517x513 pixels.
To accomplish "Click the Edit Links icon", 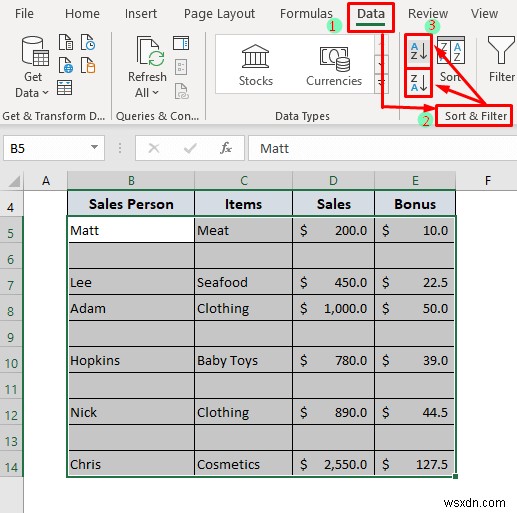I will coord(182,91).
